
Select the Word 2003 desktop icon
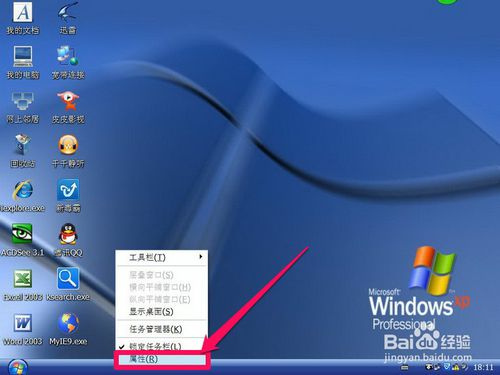[x=23, y=329]
